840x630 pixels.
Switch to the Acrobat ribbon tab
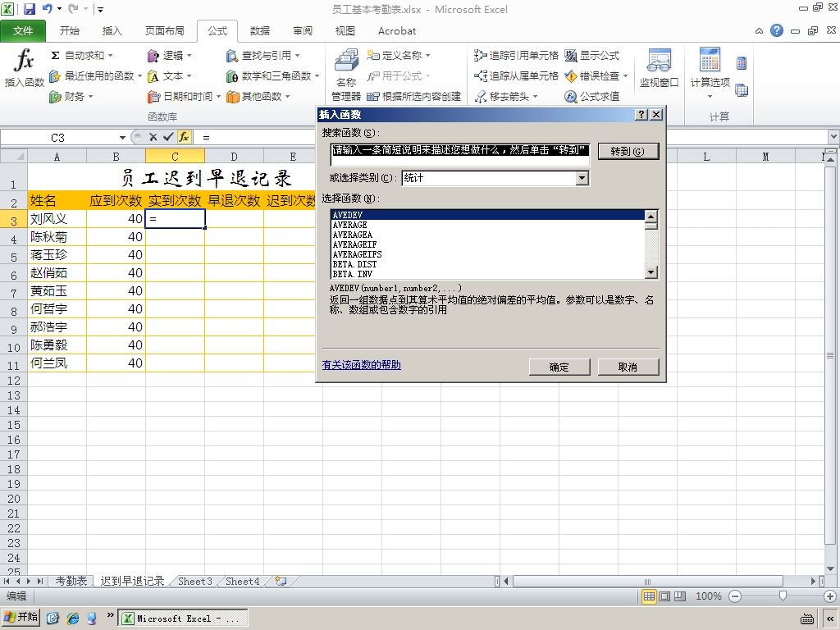tap(397, 31)
